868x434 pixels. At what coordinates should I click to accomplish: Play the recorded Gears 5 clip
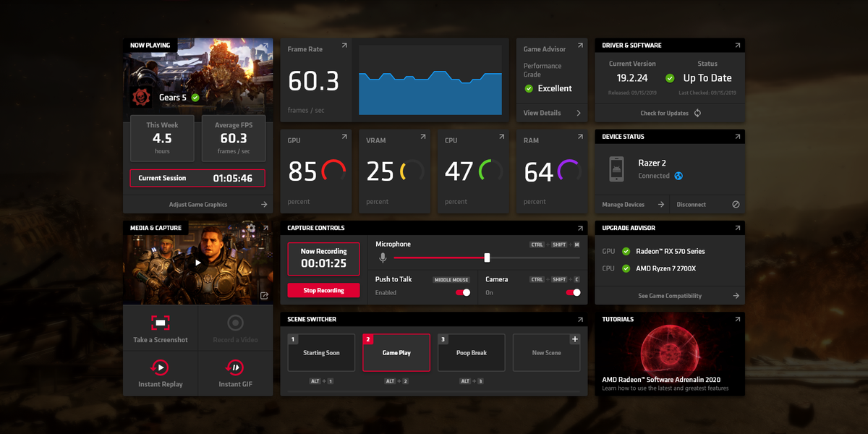197,263
